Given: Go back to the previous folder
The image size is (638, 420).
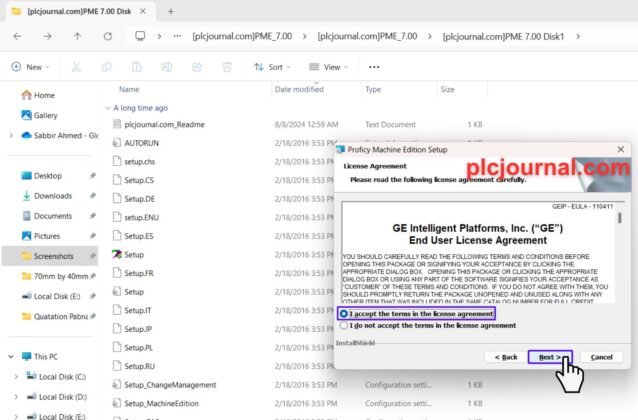Looking at the screenshot, I should pos(17,36).
